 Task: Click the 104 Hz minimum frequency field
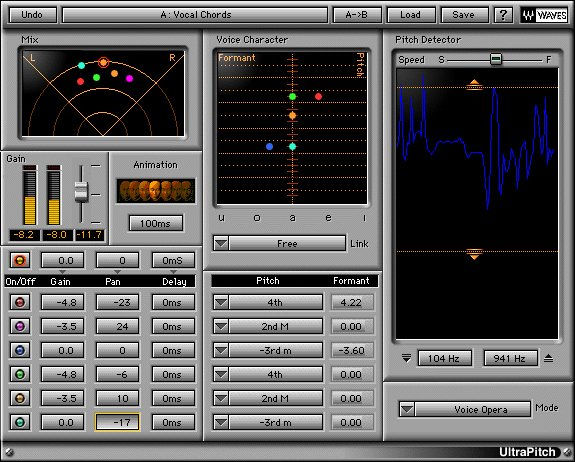click(444, 358)
